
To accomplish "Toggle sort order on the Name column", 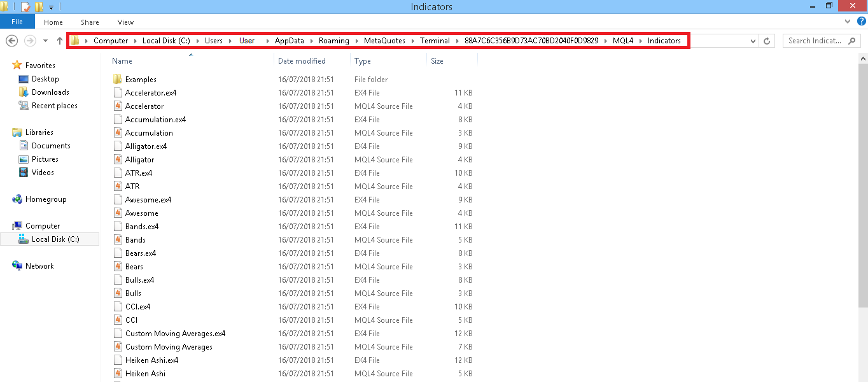I will (x=122, y=60).
